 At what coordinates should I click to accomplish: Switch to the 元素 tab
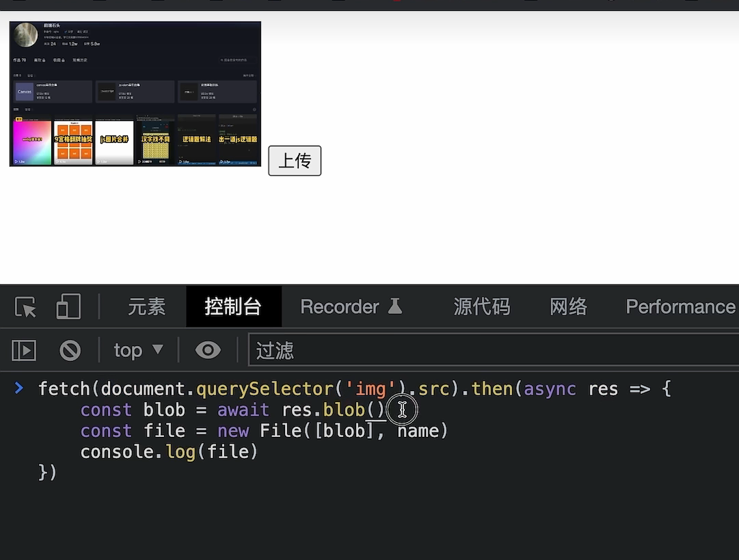[x=146, y=307]
